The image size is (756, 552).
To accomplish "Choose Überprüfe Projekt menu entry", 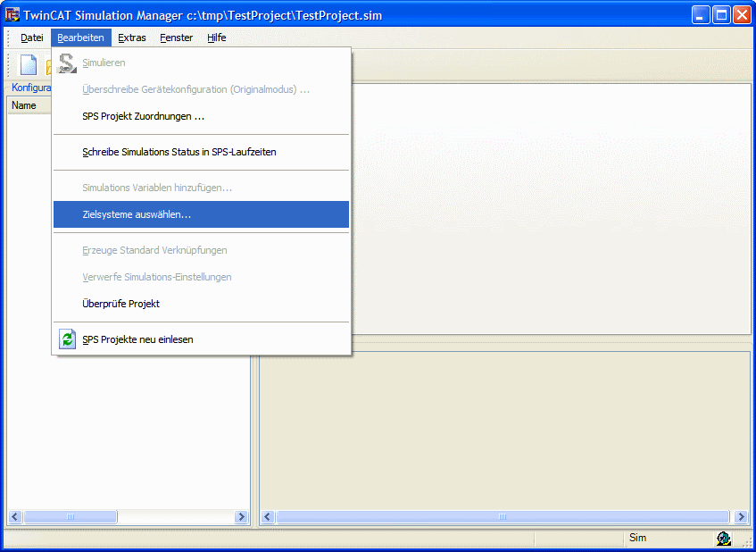I will tap(201, 304).
